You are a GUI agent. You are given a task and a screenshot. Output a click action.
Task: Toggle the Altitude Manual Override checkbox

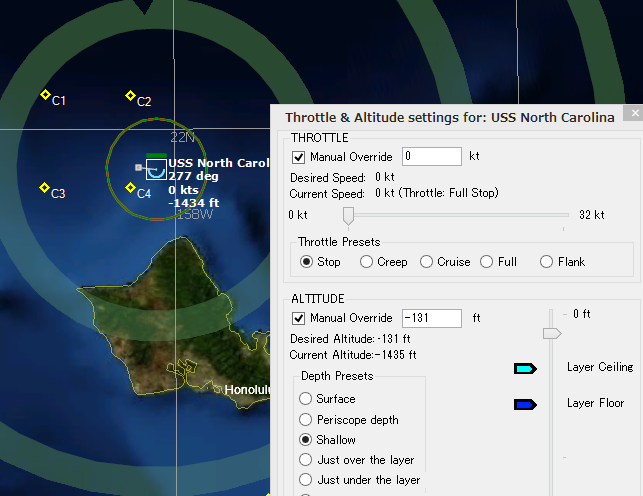(x=299, y=318)
